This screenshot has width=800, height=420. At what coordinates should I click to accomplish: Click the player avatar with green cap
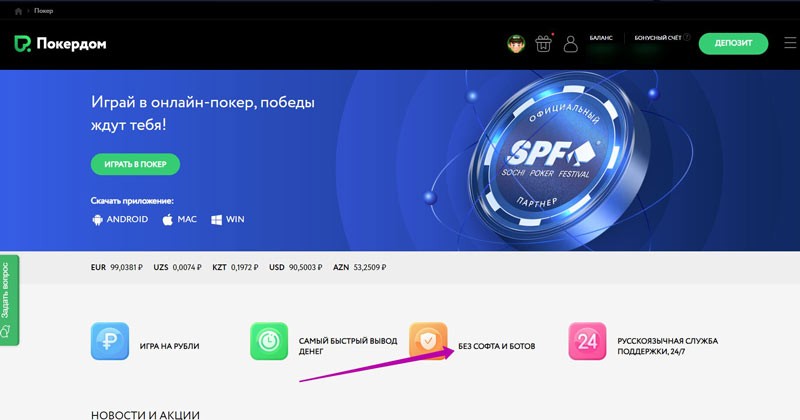[516, 44]
